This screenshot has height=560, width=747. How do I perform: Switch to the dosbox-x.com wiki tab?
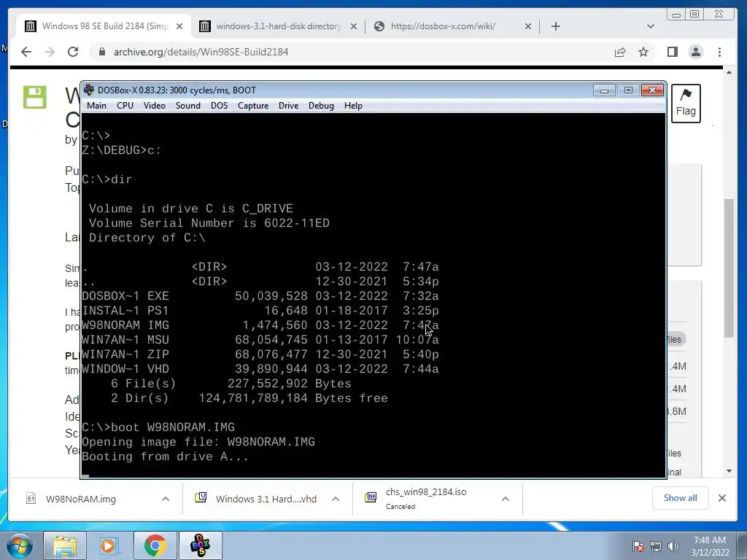(x=443, y=26)
